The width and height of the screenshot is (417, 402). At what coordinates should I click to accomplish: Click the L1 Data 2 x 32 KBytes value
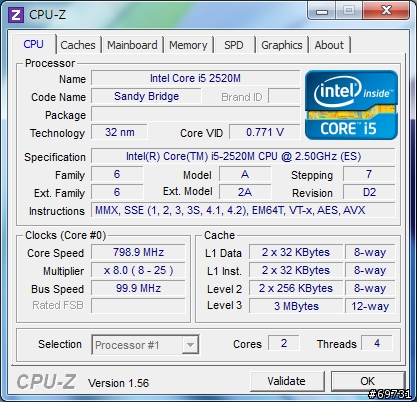(x=296, y=252)
